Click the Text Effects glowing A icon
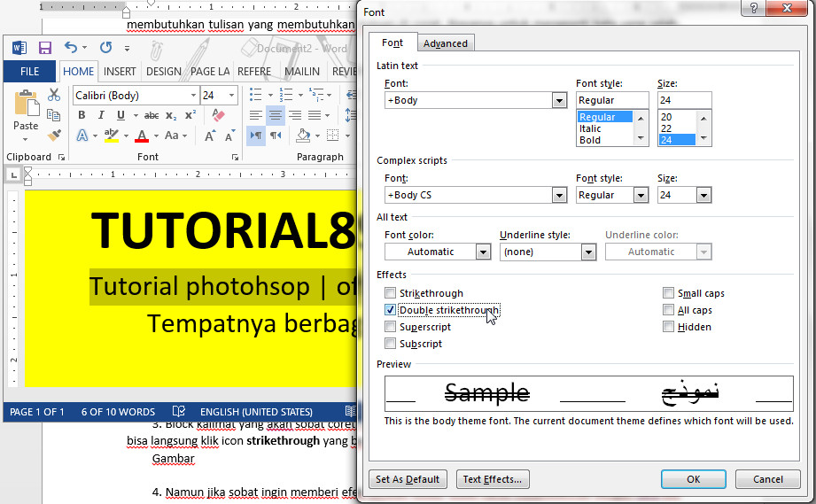 pyautogui.click(x=82, y=136)
